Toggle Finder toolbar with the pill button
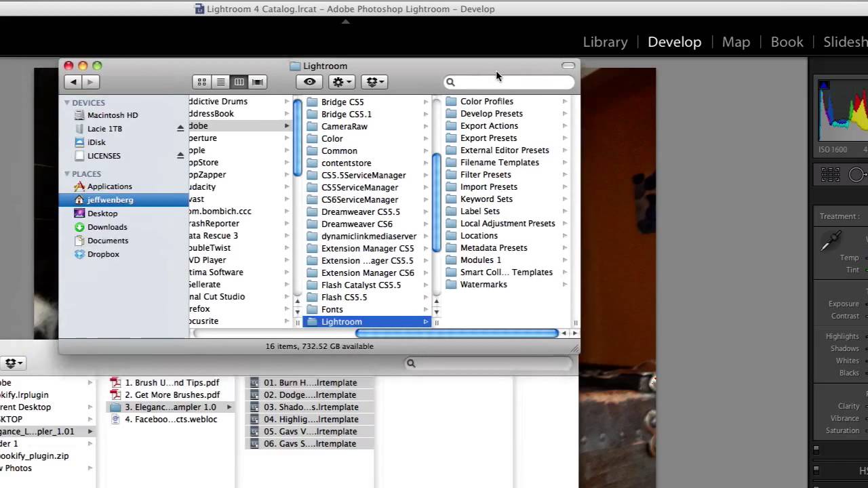The height and width of the screenshot is (488, 868). [x=568, y=66]
